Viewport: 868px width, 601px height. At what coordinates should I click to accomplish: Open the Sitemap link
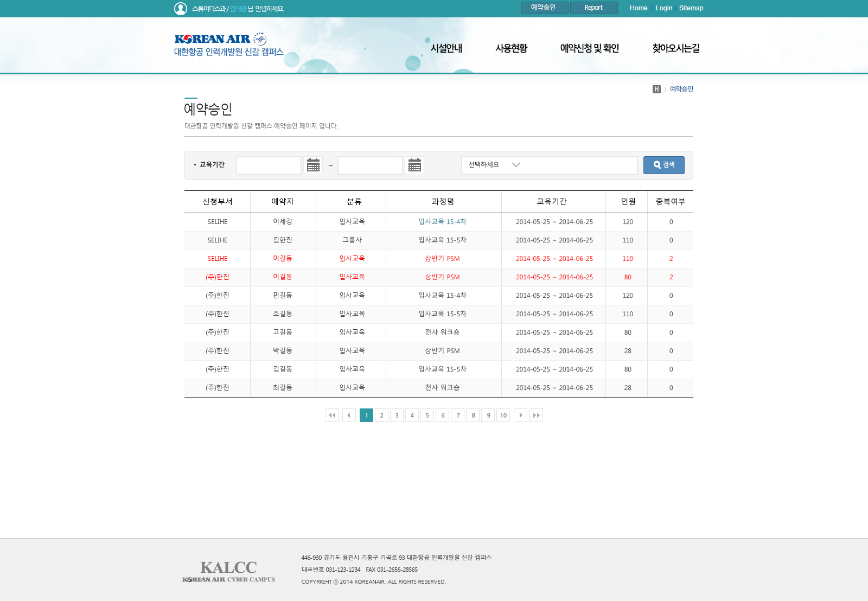coord(691,8)
